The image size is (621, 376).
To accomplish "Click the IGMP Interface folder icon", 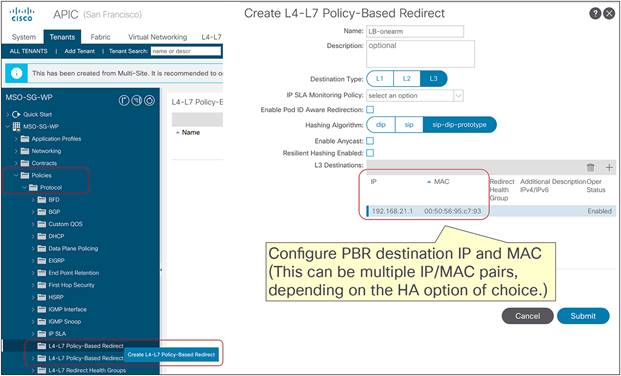I will tap(42, 309).
